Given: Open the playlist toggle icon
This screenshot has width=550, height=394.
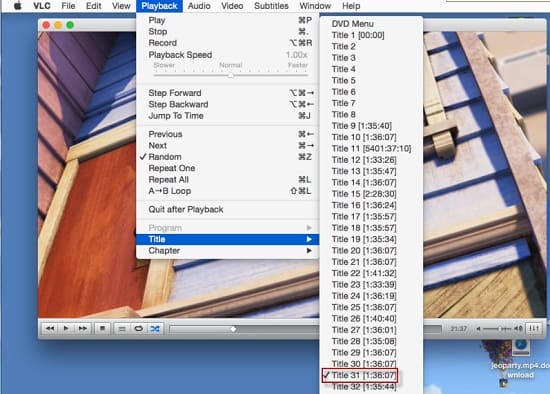Looking at the screenshot, I should click(x=122, y=329).
